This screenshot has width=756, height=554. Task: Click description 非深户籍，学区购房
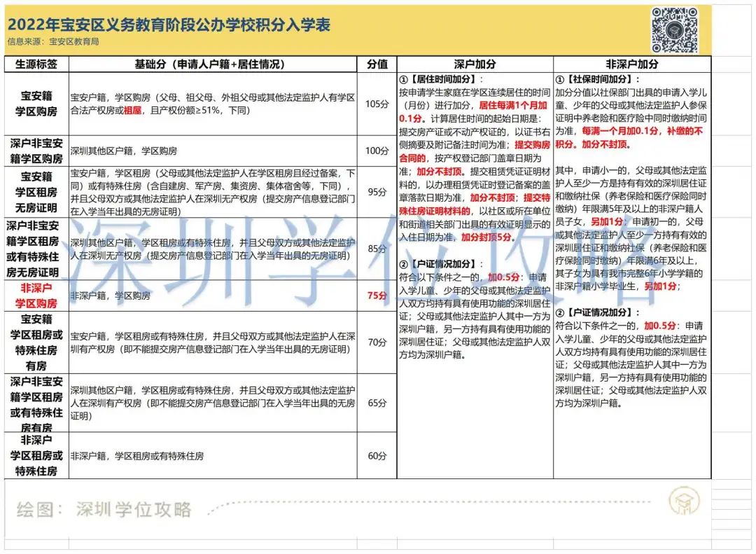111,296
